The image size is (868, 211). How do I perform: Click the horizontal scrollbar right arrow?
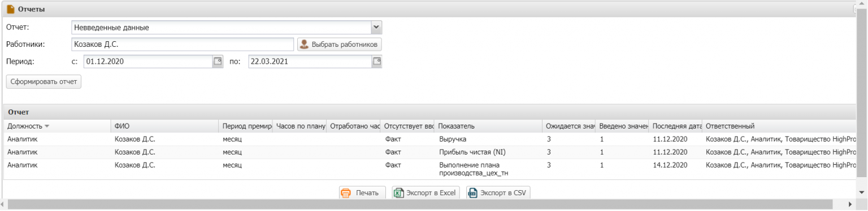click(x=850, y=204)
